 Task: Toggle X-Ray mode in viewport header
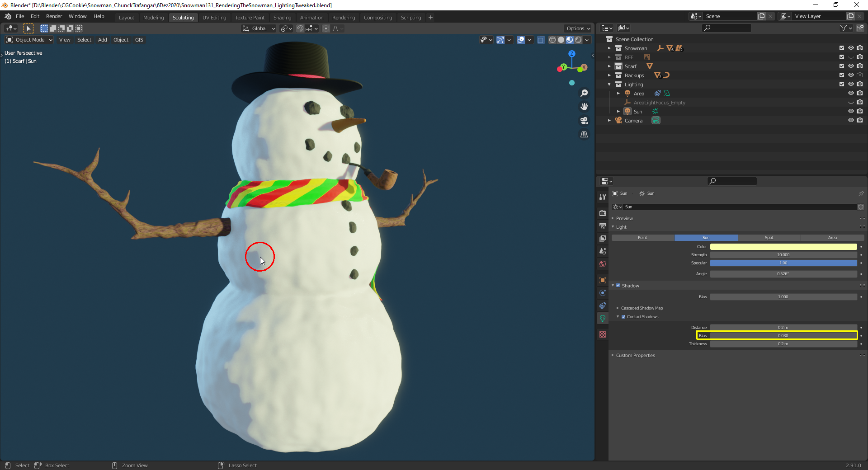tap(541, 40)
